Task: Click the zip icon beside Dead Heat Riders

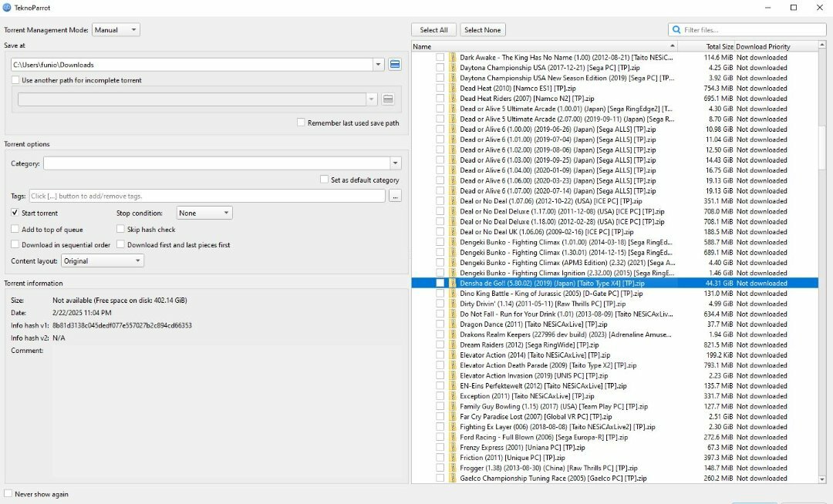Action: tap(453, 98)
